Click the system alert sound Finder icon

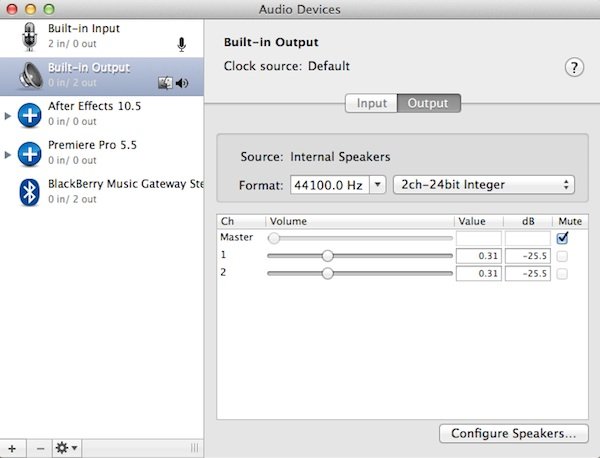click(165, 83)
